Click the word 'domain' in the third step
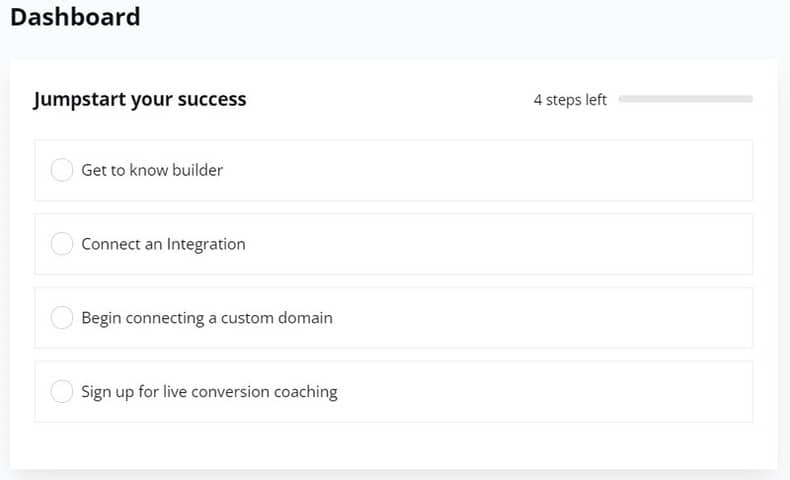The width and height of the screenshot is (790, 480). click(x=305, y=318)
